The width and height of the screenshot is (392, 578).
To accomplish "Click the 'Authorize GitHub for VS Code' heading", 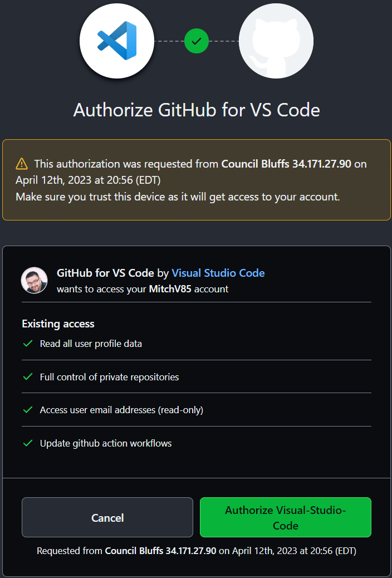I will pyautogui.click(x=197, y=110).
